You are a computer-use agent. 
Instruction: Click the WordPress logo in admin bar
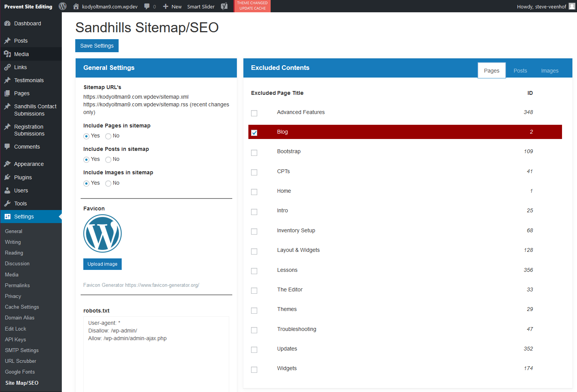click(63, 6)
